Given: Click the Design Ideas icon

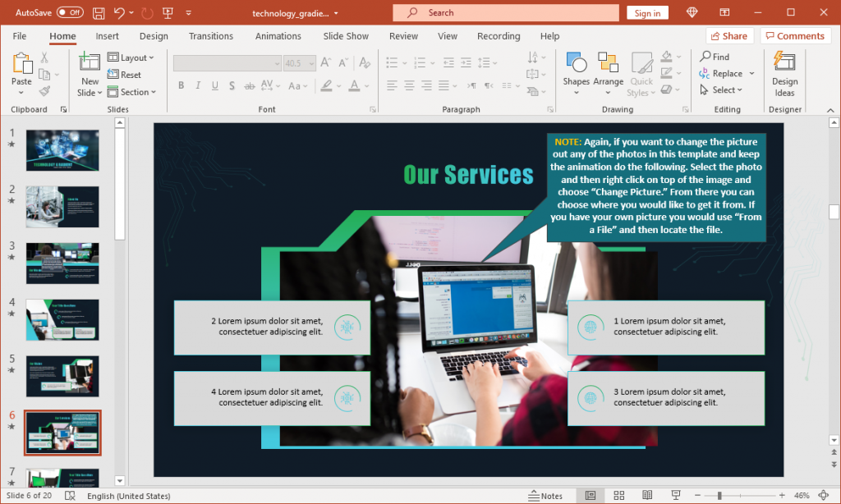Looking at the screenshot, I should [784, 72].
